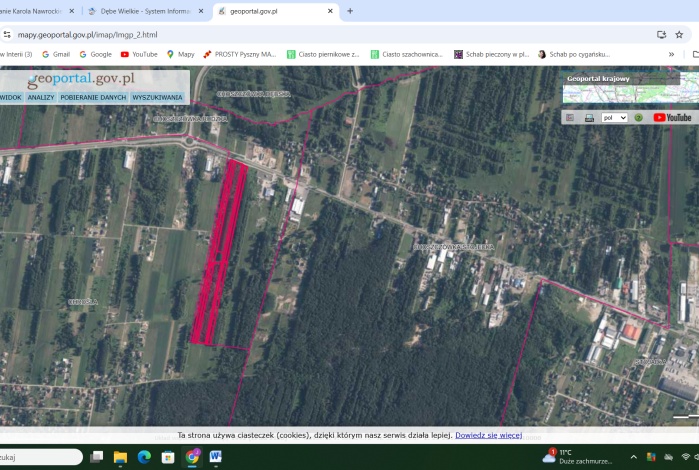Click the YouTube icon on the map toolbar
Image resolution: width=699 pixels, height=470 pixels.
tap(672, 117)
